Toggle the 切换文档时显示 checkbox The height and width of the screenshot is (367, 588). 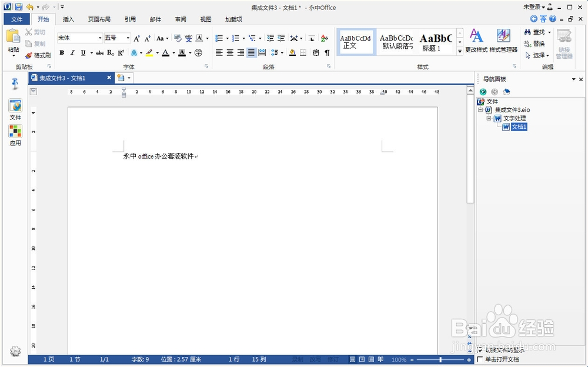(480, 350)
